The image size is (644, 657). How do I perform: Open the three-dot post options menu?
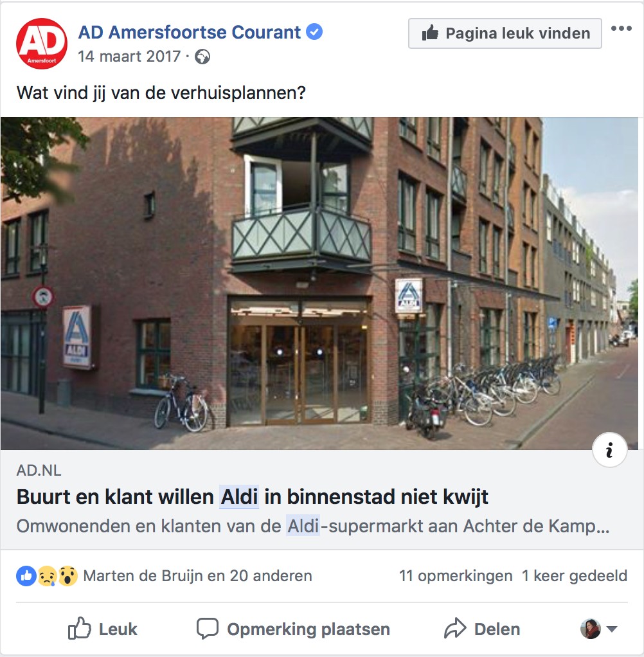point(621,28)
